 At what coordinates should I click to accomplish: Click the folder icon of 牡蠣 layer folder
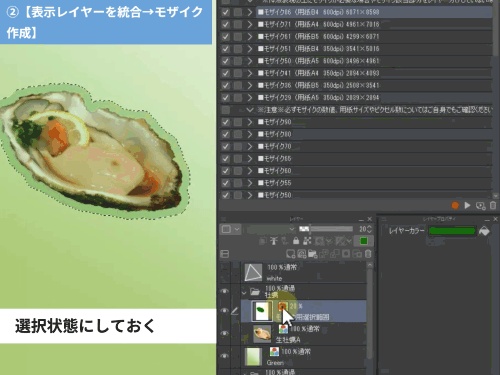click(x=255, y=292)
